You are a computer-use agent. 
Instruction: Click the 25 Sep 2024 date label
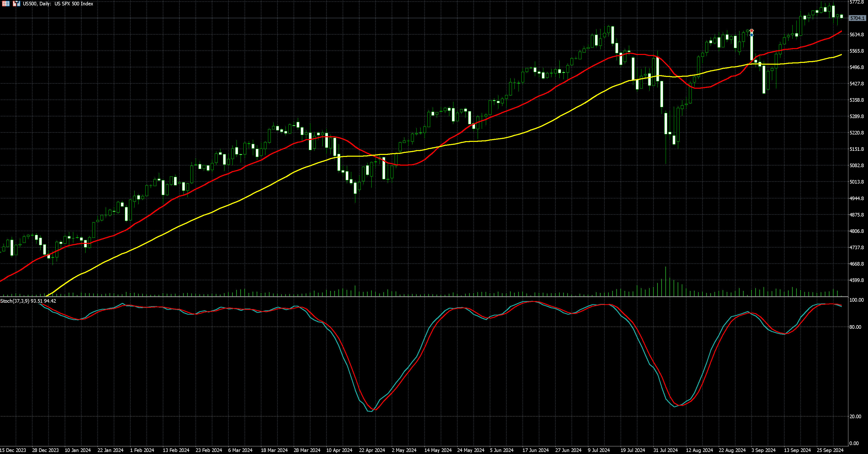click(830, 450)
